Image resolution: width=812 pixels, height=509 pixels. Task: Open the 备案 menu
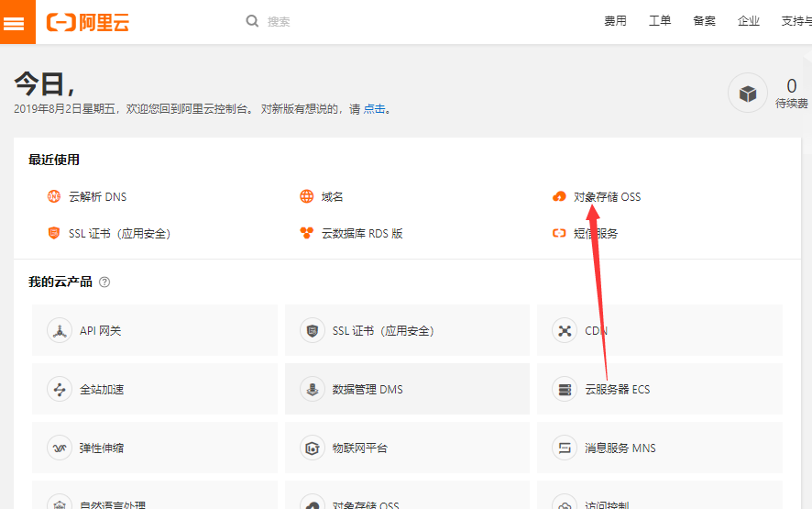(704, 21)
